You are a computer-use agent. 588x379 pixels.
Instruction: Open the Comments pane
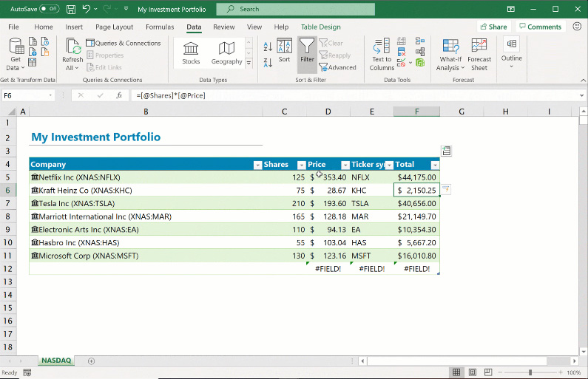pos(540,27)
